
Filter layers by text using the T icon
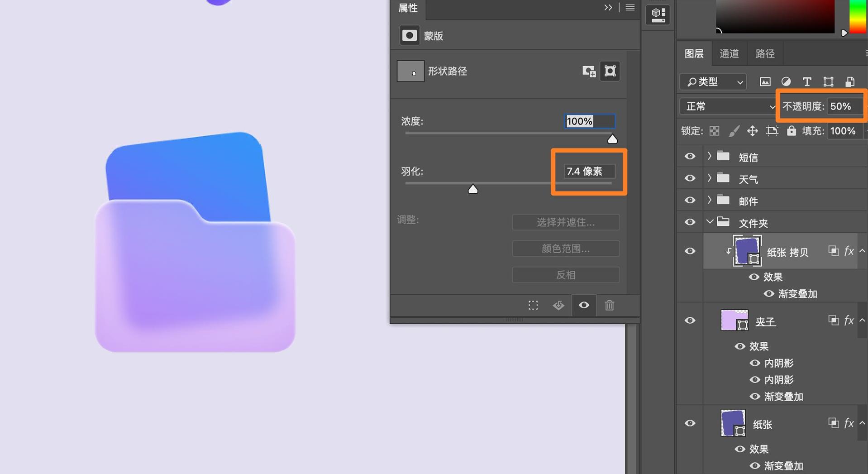tap(807, 82)
